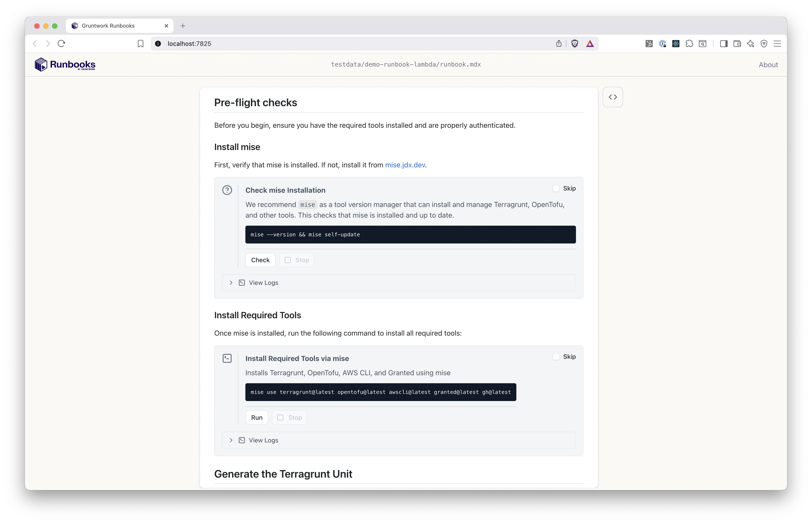Open the browser hamburger menu
This screenshot has height=523, width=812.
coord(777,43)
